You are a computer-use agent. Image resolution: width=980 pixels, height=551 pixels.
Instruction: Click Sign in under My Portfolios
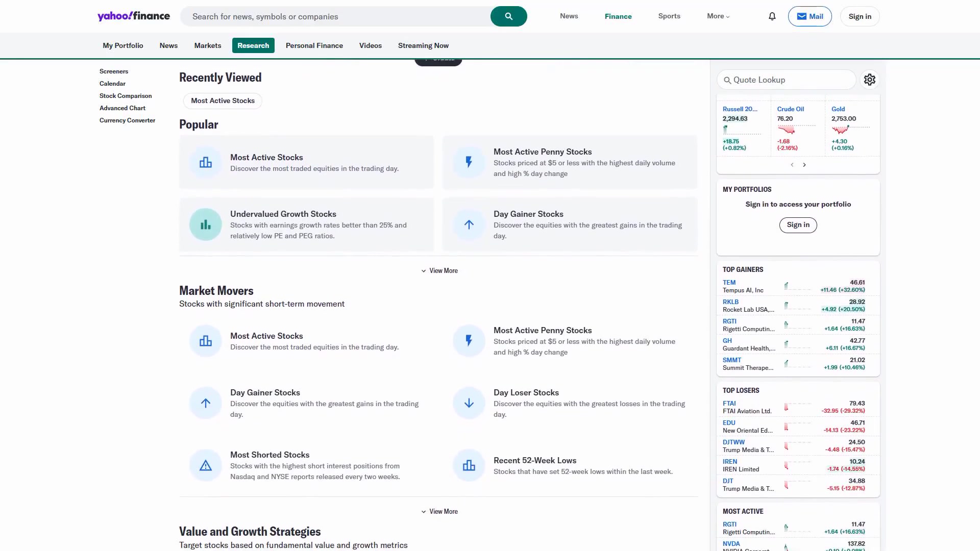pyautogui.click(x=798, y=225)
